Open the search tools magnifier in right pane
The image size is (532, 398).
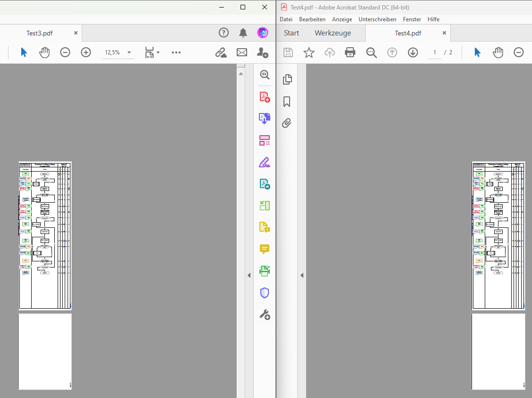pyautogui.click(x=265, y=75)
